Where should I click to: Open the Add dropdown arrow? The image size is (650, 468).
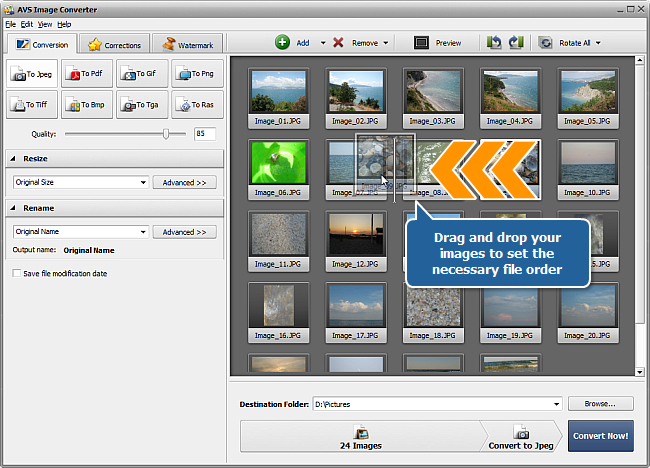(x=323, y=43)
